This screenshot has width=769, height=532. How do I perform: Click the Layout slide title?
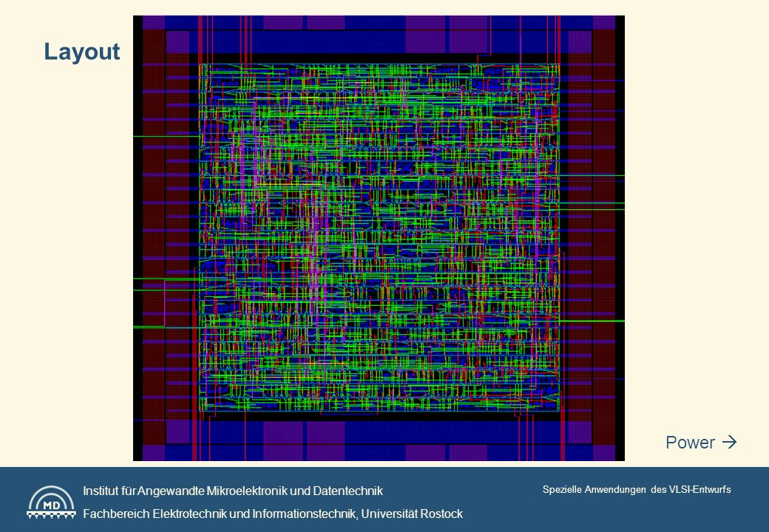(82, 52)
